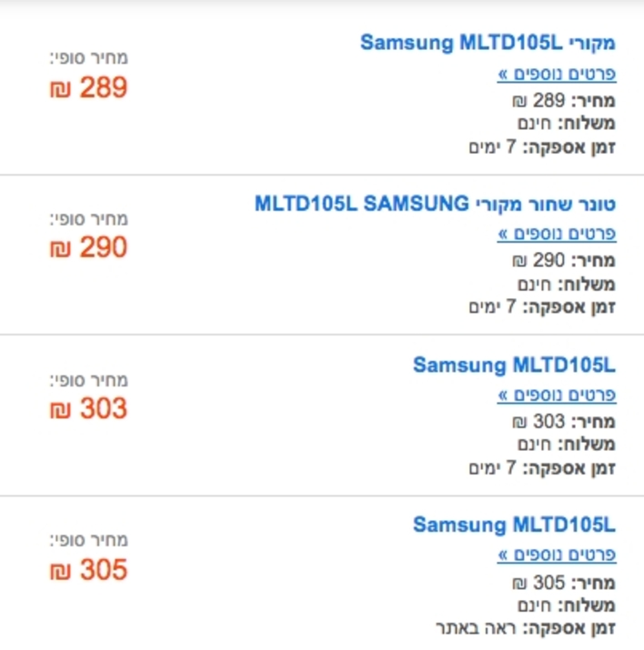The image size is (644, 650).
Task: Open Samsung MLTD105L title priced at 305
Action: (514, 525)
